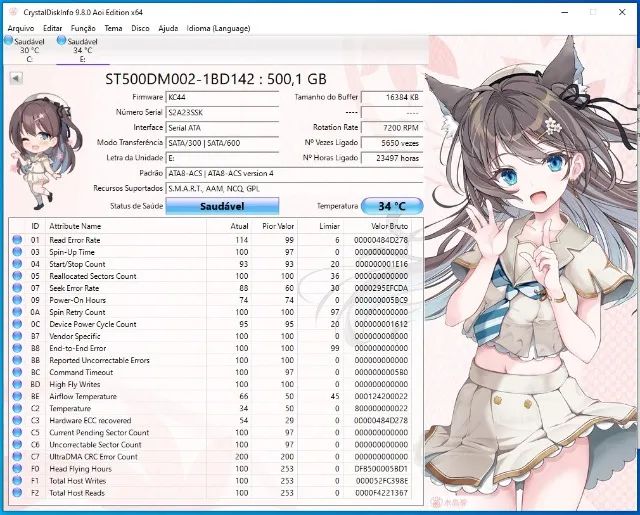Click the status orb for Total Host Reads
The width and height of the screenshot is (640, 515).
coord(17,493)
